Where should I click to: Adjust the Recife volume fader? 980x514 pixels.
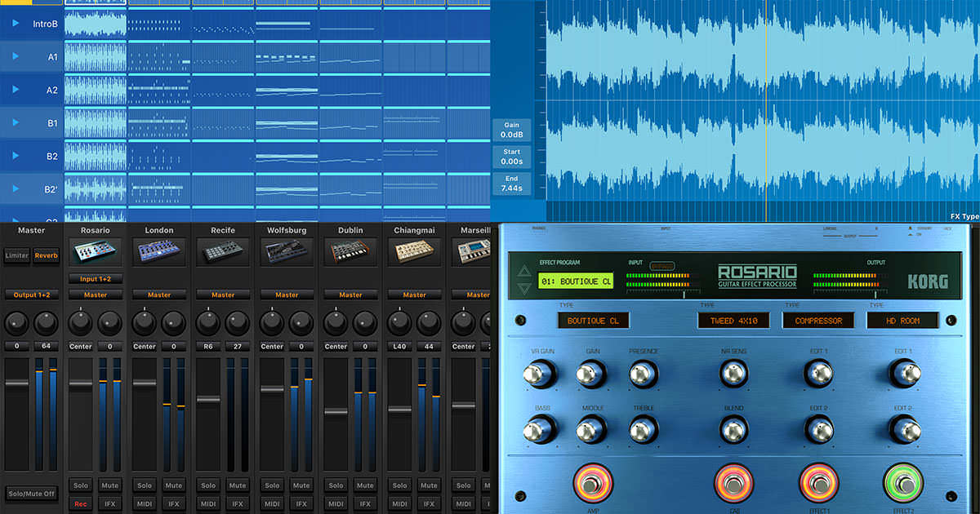click(x=207, y=399)
